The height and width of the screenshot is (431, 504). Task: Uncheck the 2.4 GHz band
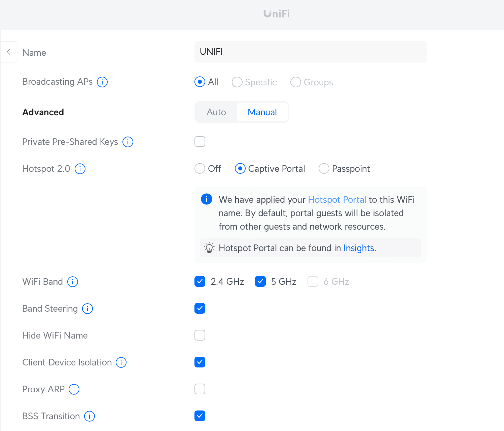pyautogui.click(x=200, y=281)
